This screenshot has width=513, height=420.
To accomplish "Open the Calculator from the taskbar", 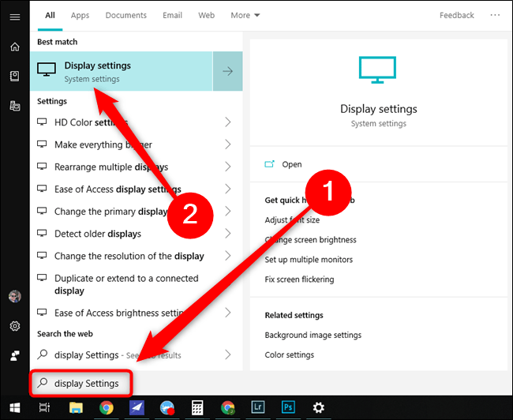I will (198, 407).
